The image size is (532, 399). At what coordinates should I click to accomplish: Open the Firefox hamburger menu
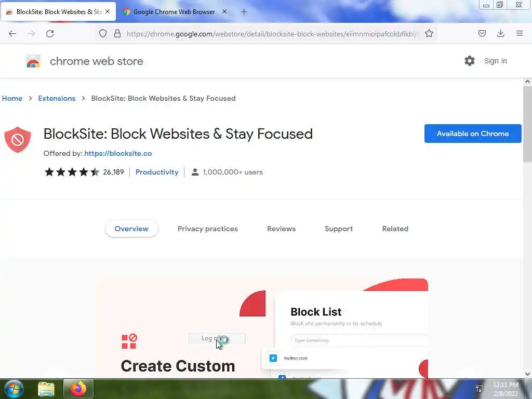pyautogui.click(x=520, y=33)
